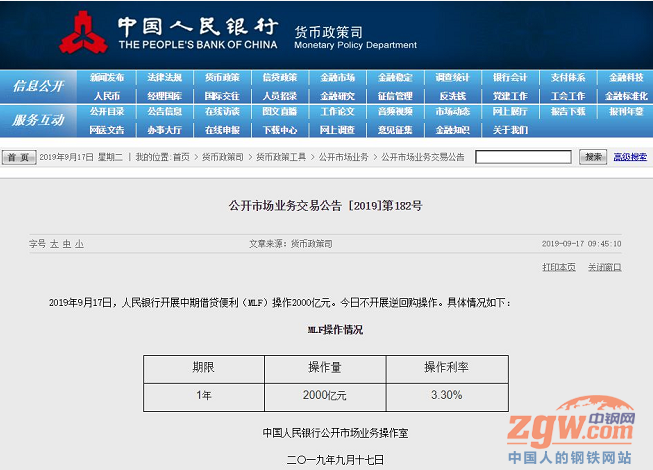The height and width of the screenshot is (470, 653).
Task: Go to the 金融市场 navigation item
Action: [x=337, y=78]
